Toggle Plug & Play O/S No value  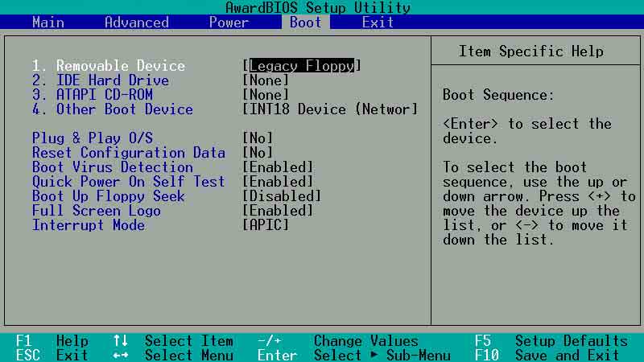point(258,138)
